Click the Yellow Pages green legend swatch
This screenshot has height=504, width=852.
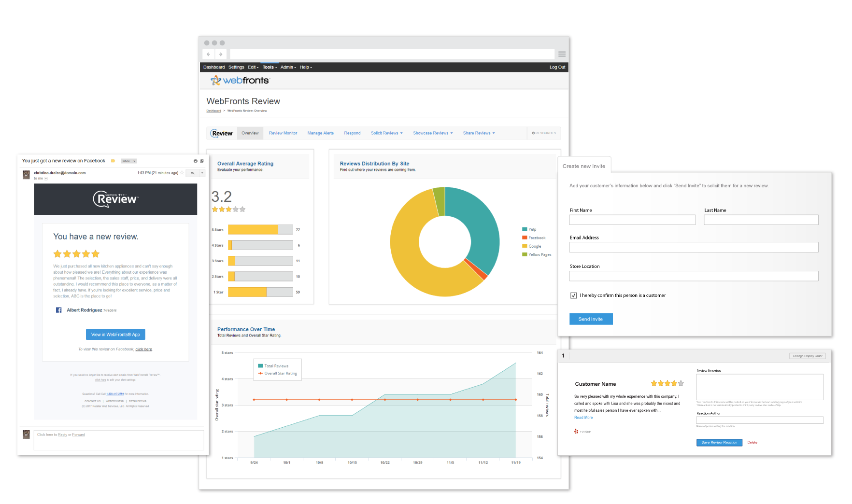tap(525, 254)
